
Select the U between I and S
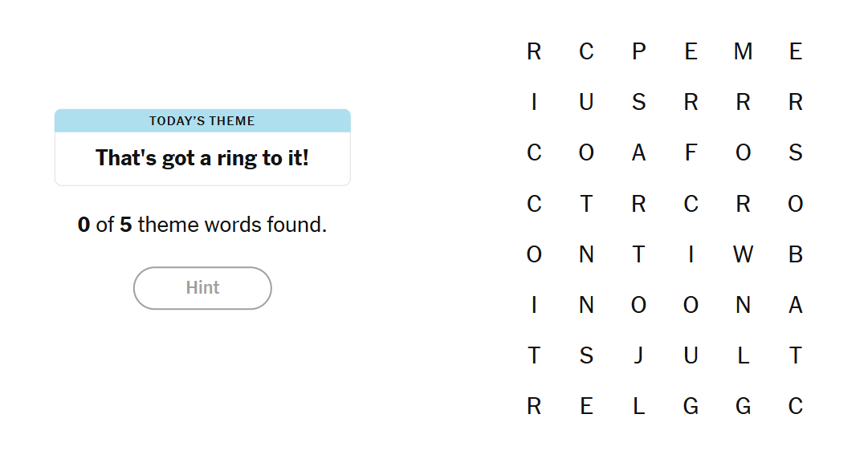[586, 103]
